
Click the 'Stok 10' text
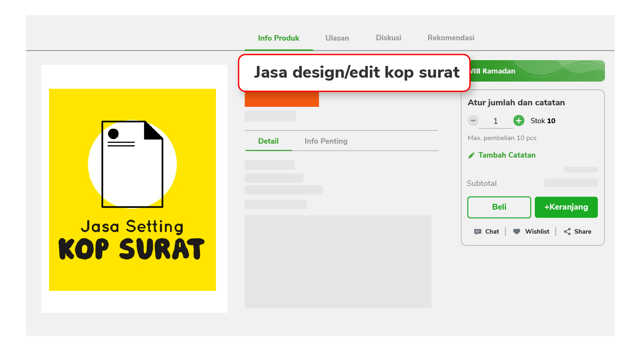(x=543, y=121)
